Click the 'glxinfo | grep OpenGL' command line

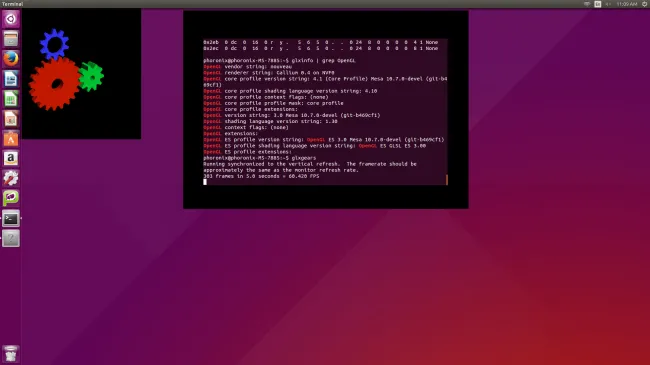[x=279, y=61]
